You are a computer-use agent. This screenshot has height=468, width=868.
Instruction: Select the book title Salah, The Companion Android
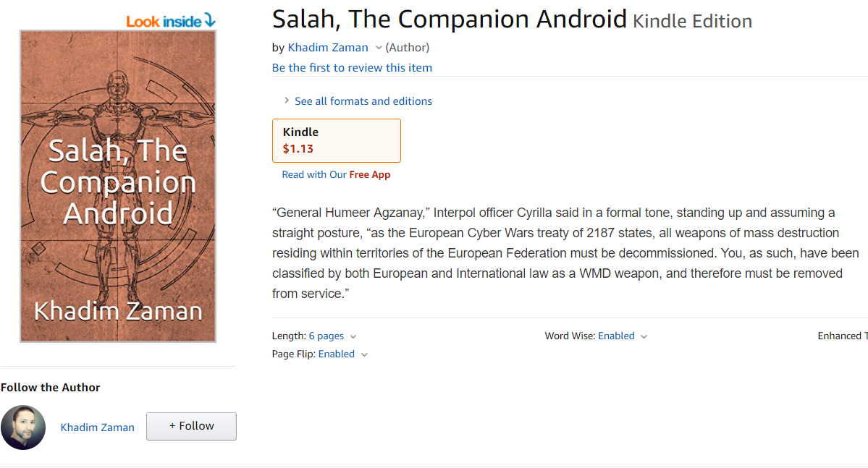click(x=449, y=18)
